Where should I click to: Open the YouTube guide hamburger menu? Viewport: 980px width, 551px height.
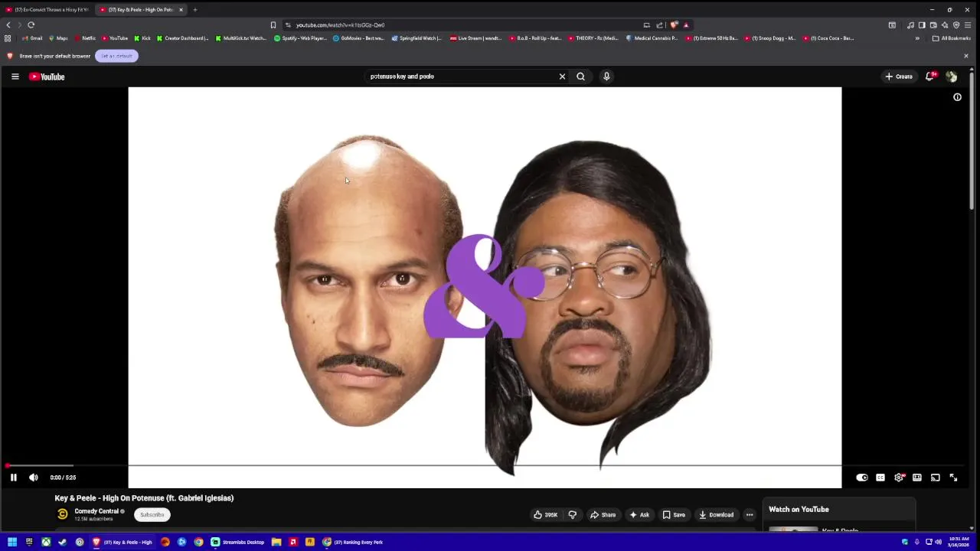click(x=15, y=77)
